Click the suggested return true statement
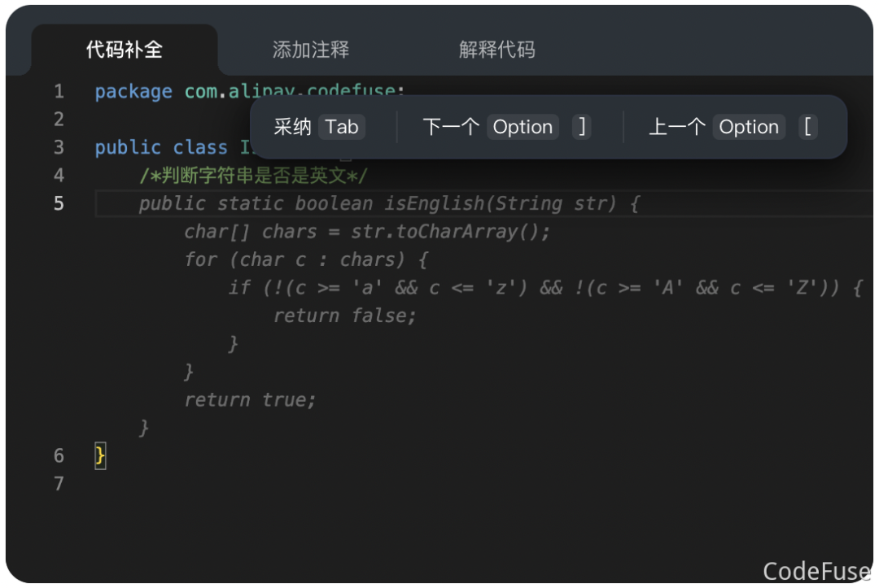The width and height of the screenshot is (879, 588). click(x=249, y=400)
